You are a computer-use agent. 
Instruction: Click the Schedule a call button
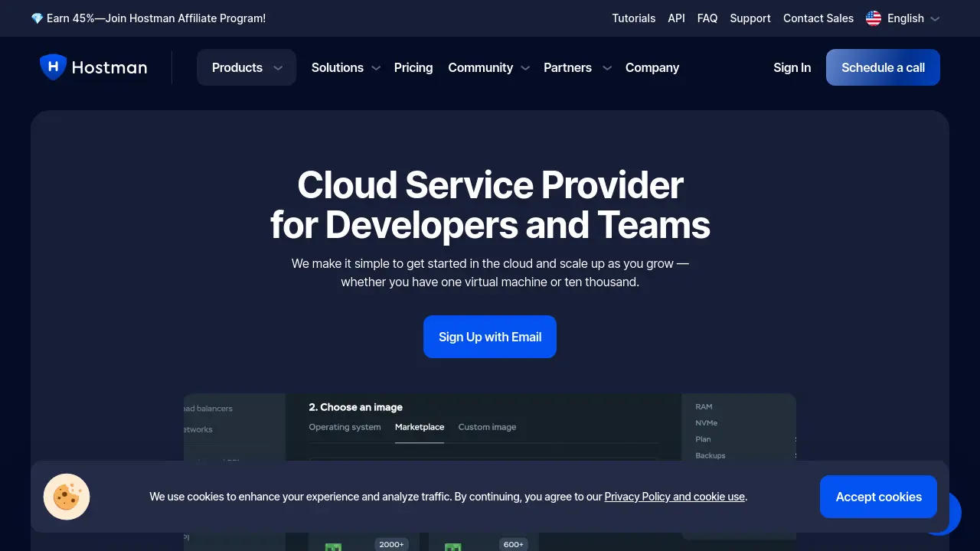point(882,67)
